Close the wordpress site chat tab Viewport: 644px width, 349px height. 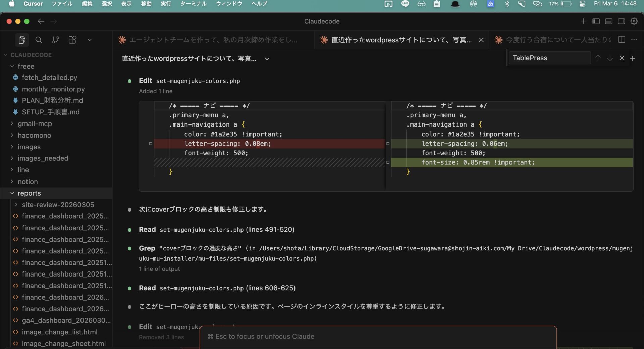[481, 40]
